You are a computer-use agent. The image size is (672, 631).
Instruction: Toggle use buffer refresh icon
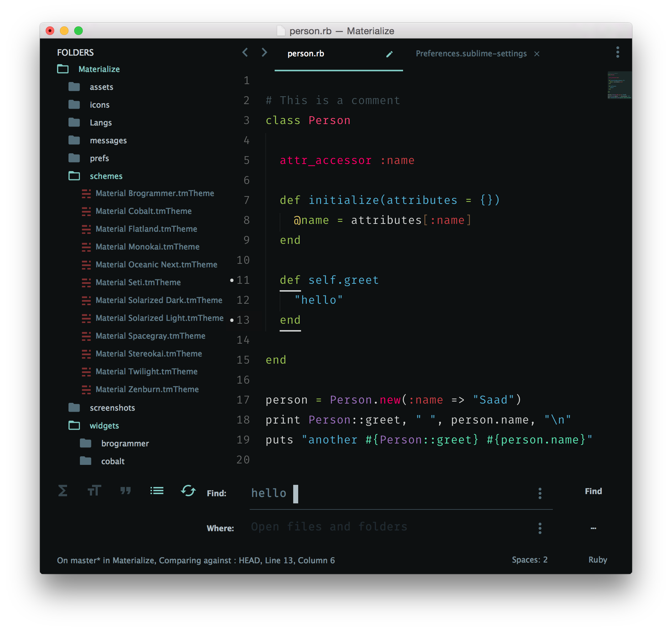click(188, 491)
